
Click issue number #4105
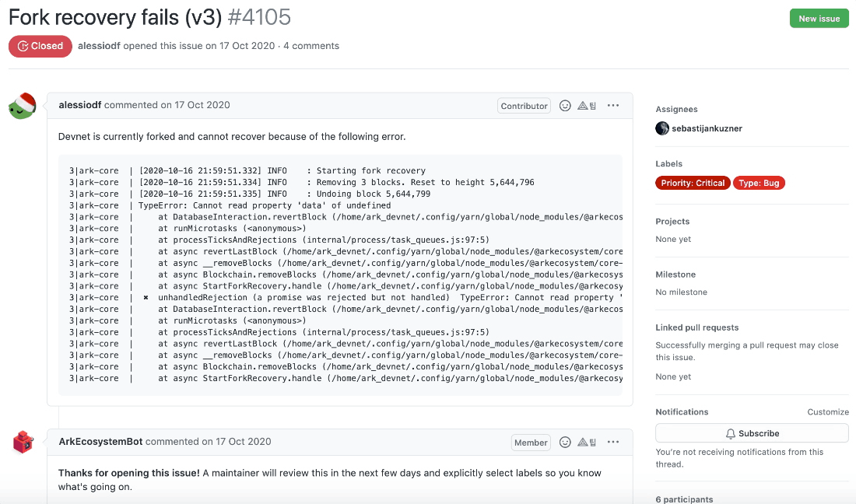(x=259, y=17)
